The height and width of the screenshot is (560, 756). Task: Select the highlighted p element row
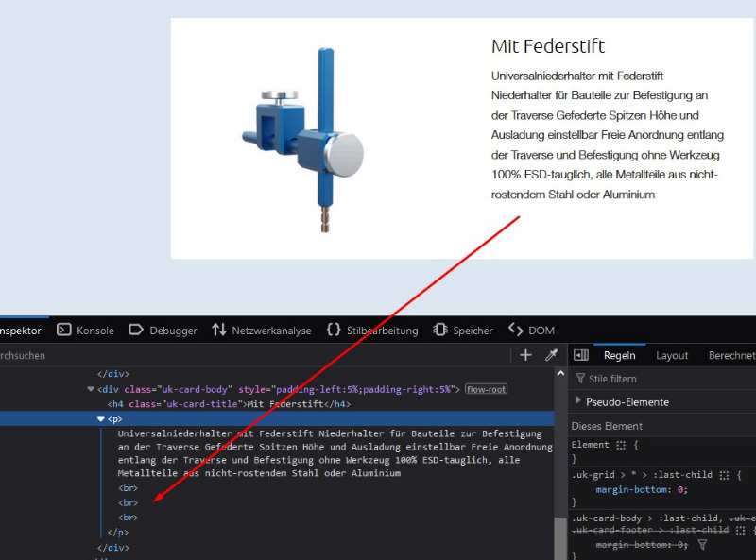277,418
